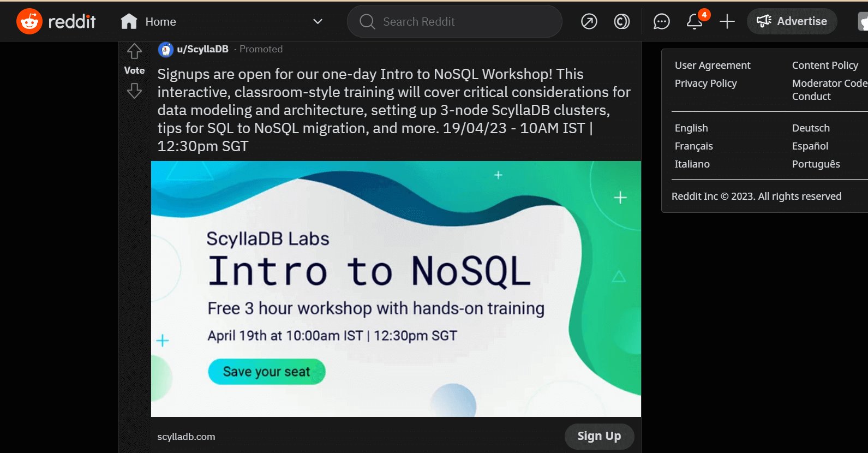
Task: Click Sign Up on the ScyllaDB ad
Action: pos(598,436)
